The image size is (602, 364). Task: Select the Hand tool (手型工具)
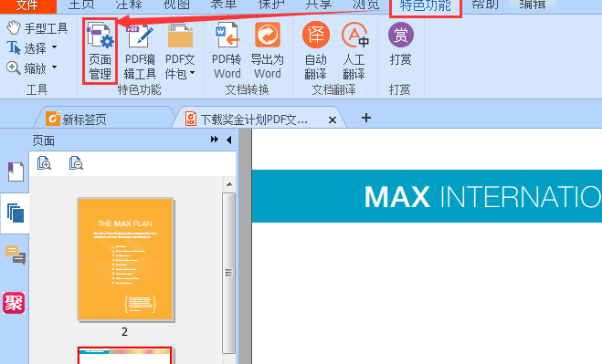point(37,28)
